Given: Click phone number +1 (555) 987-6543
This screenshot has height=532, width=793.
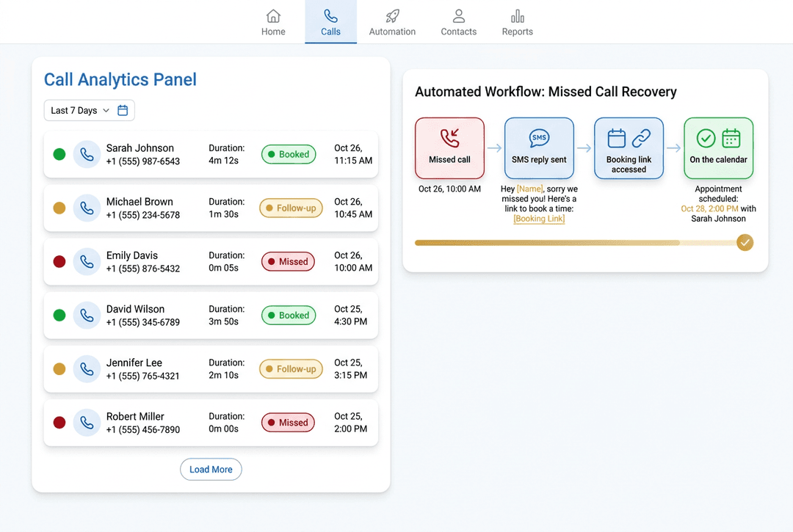Looking at the screenshot, I should (x=143, y=161).
